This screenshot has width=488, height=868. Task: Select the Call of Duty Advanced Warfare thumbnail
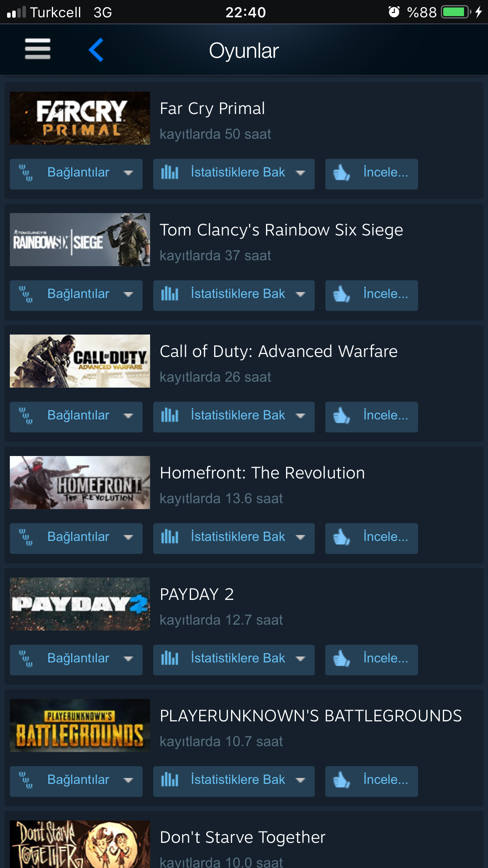[x=80, y=361]
